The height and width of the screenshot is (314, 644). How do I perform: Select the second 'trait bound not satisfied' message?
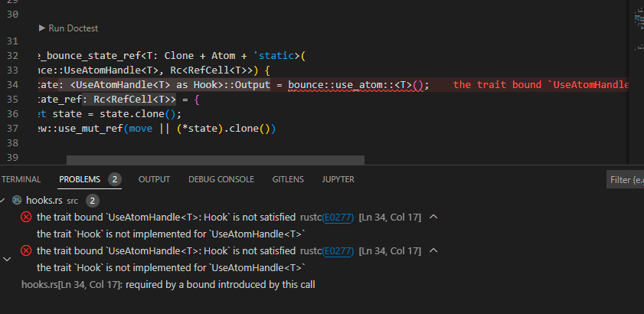[166, 250]
